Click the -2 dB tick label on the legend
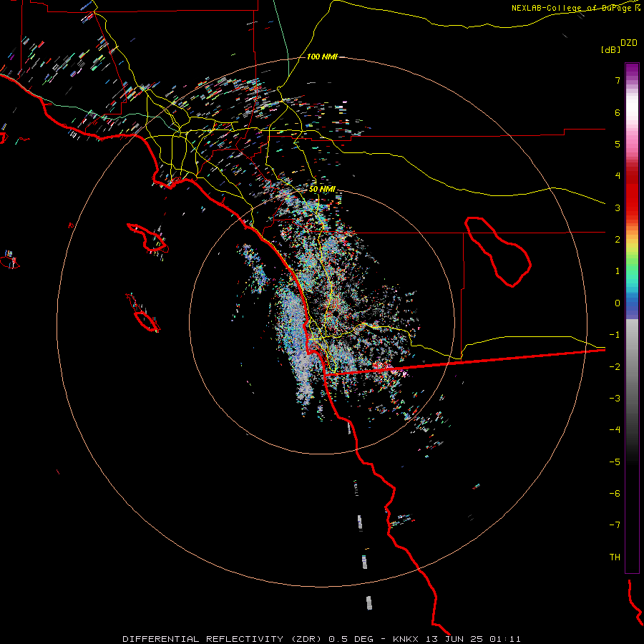644x644 pixels. tap(615, 367)
